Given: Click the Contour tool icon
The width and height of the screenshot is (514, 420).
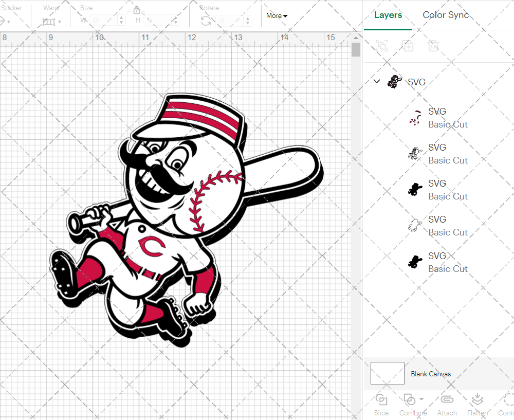Looking at the screenshot, I should 508,399.
